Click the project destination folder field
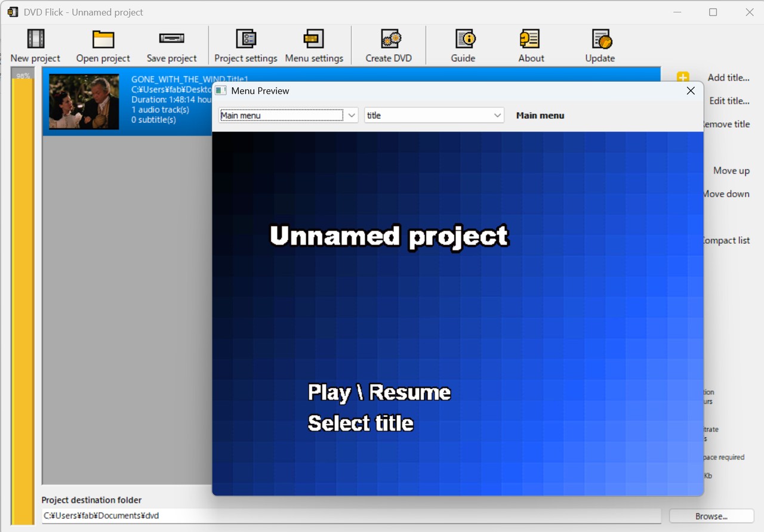 pos(351,516)
